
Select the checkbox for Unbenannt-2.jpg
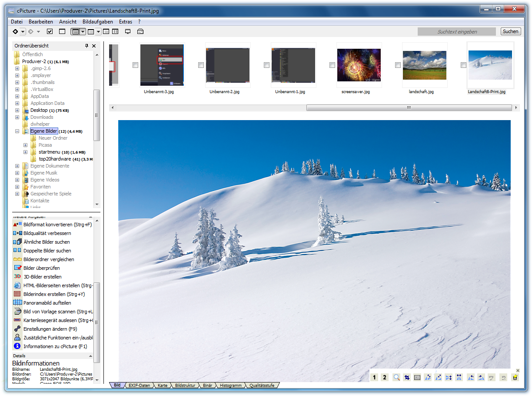pos(201,65)
